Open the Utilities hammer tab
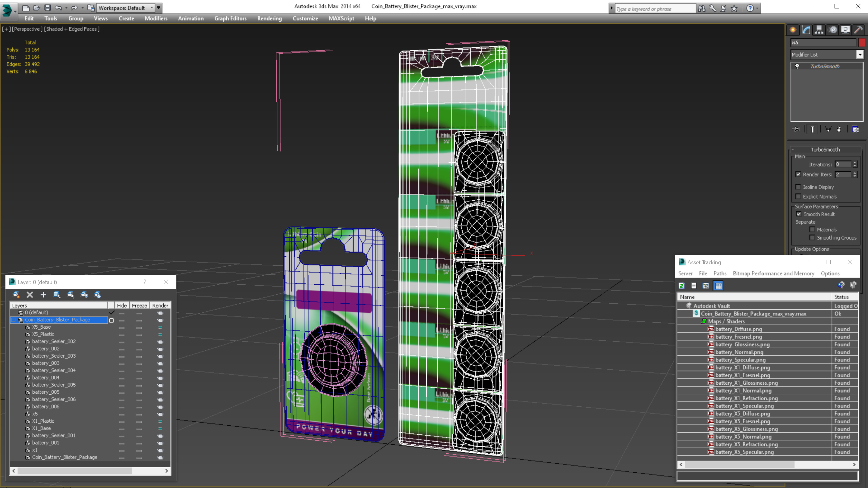The width and height of the screenshot is (868, 488). point(859,30)
